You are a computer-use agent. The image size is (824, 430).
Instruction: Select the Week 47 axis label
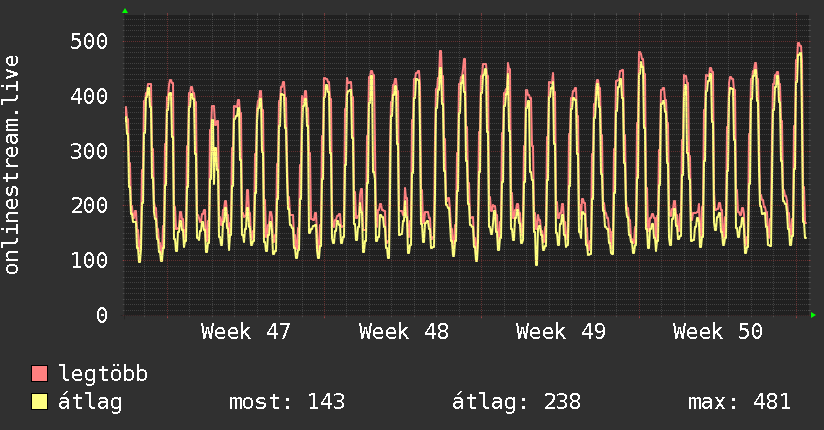pyautogui.click(x=245, y=332)
